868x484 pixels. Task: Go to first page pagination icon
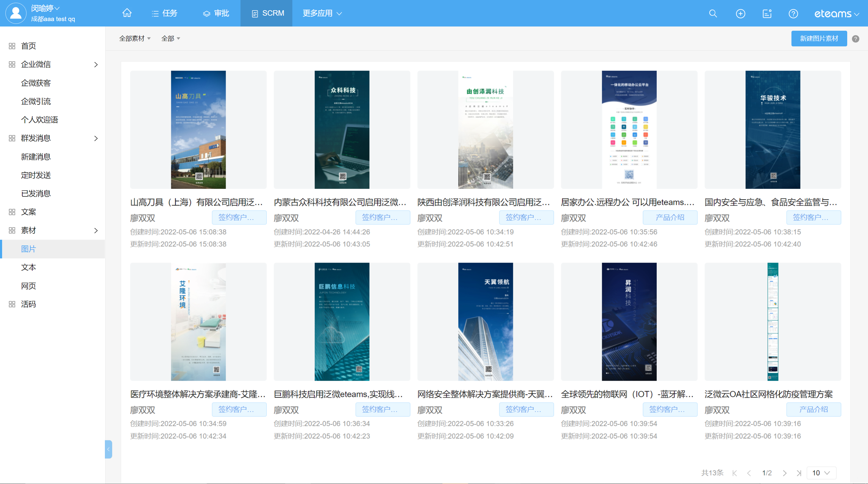[x=734, y=473]
